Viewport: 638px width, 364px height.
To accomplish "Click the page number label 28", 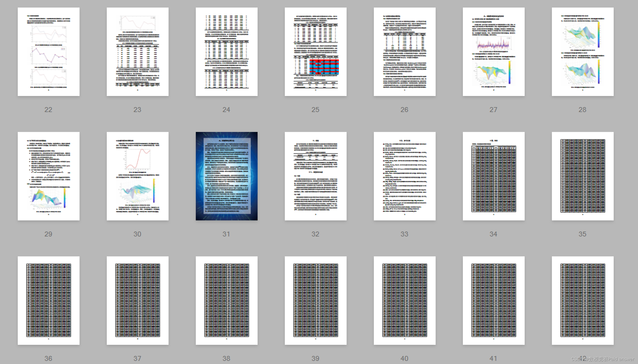I will click(583, 110).
